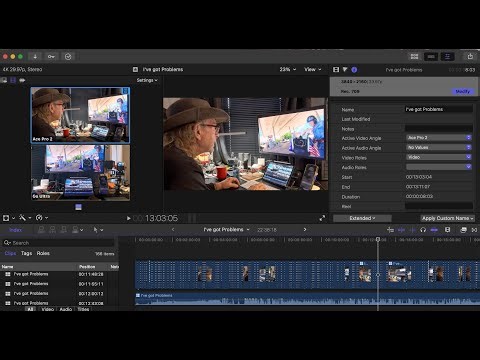Go back in timeline history
This screenshot has height=360, width=480.
click(173, 230)
